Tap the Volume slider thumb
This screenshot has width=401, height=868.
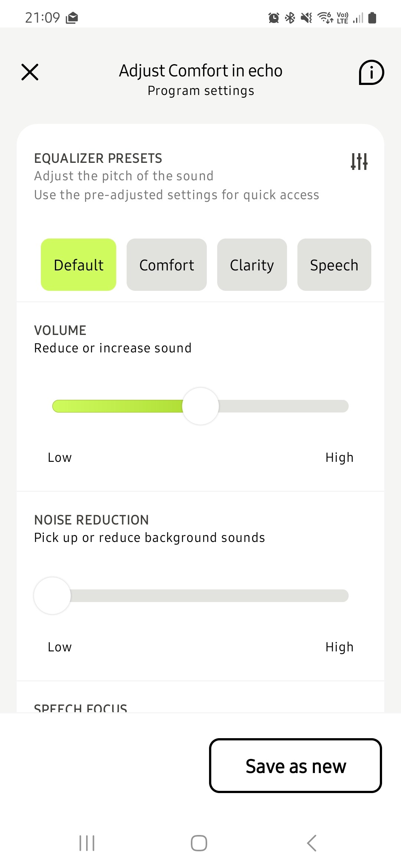200,406
